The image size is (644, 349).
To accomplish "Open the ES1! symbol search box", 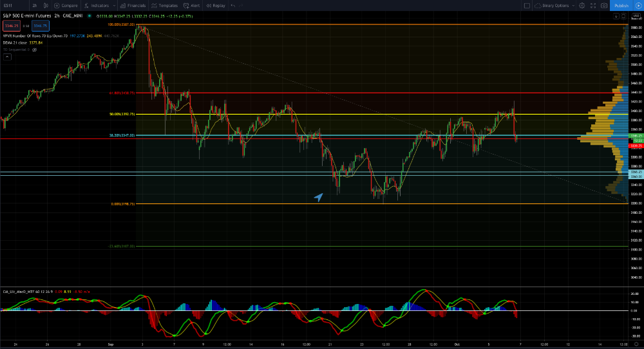I will (x=8, y=5).
